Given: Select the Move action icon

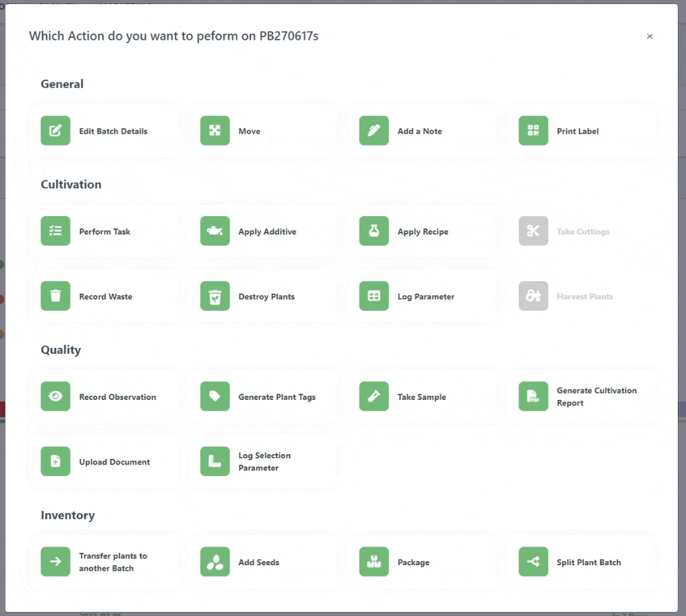Looking at the screenshot, I should point(215,130).
